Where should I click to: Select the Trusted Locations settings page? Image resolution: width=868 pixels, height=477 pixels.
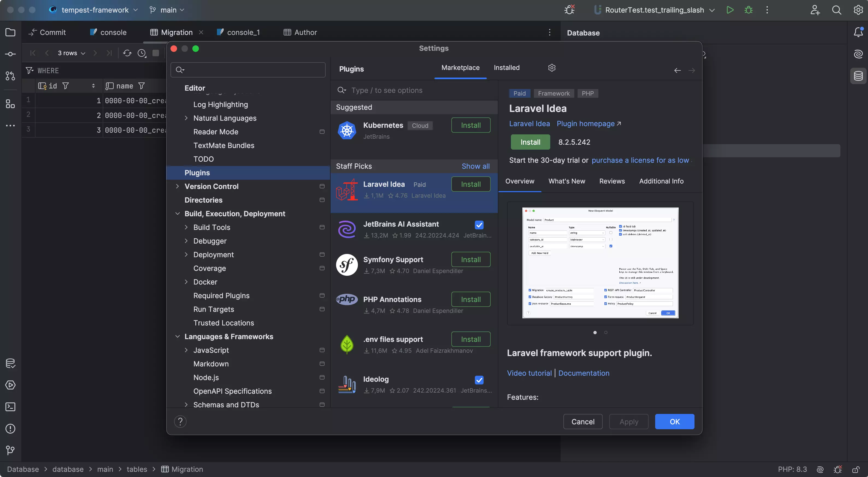pos(224,323)
